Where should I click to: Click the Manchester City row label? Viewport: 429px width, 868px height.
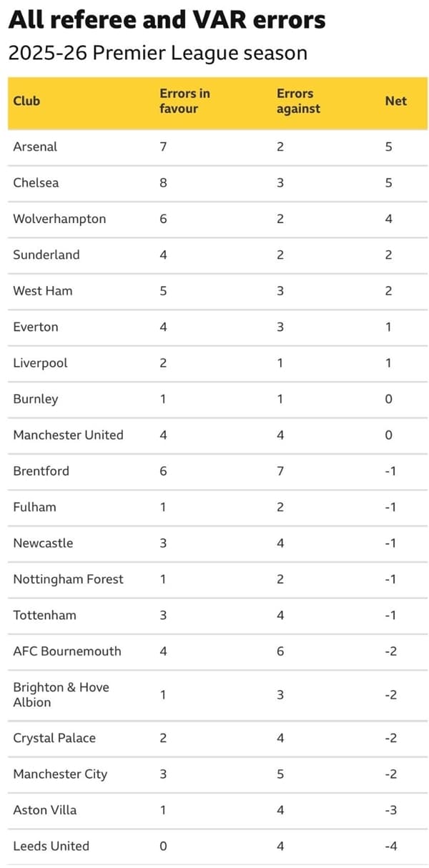click(x=60, y=774)
